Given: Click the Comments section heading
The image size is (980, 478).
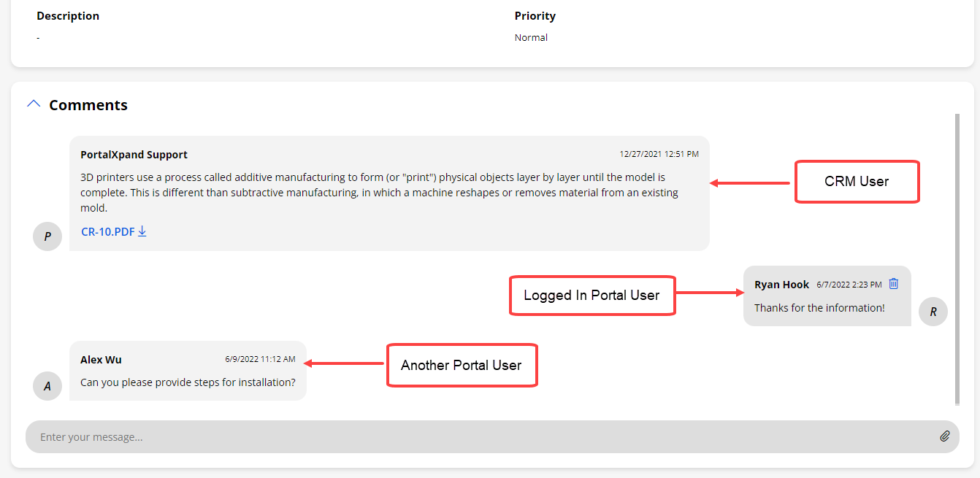Looking at the screenshot, I should (x=88, y=105).
